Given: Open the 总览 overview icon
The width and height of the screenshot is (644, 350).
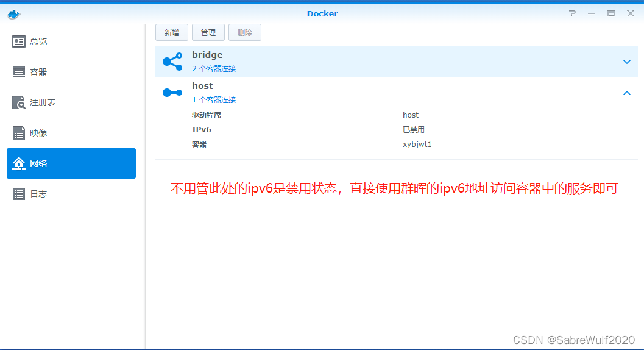Looking at the screenshot, I should [x=18, y=41].
